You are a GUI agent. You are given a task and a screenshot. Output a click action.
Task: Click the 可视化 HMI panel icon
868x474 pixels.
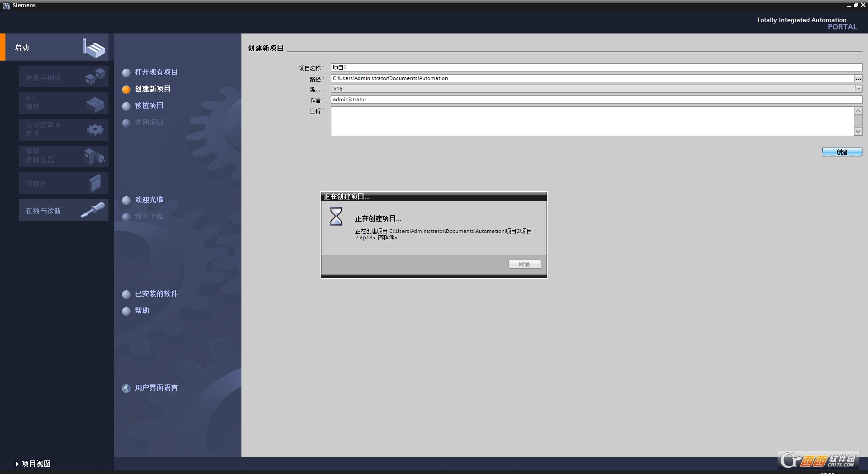click(x=95, y=184)
